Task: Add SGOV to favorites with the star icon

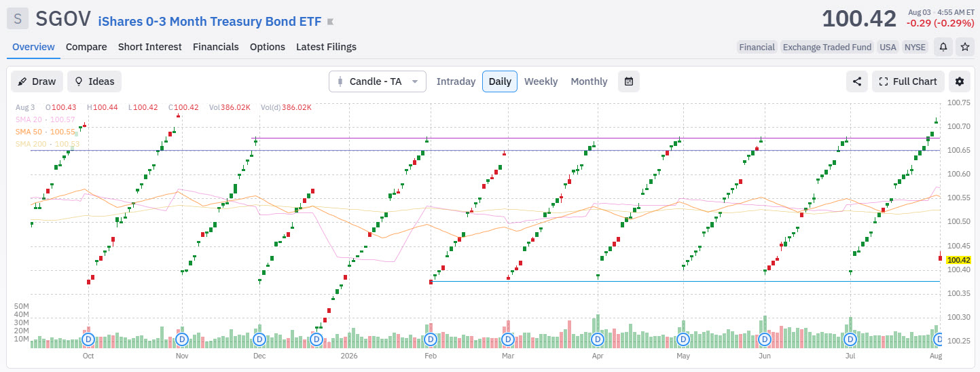Action: (x=964, y=47)
